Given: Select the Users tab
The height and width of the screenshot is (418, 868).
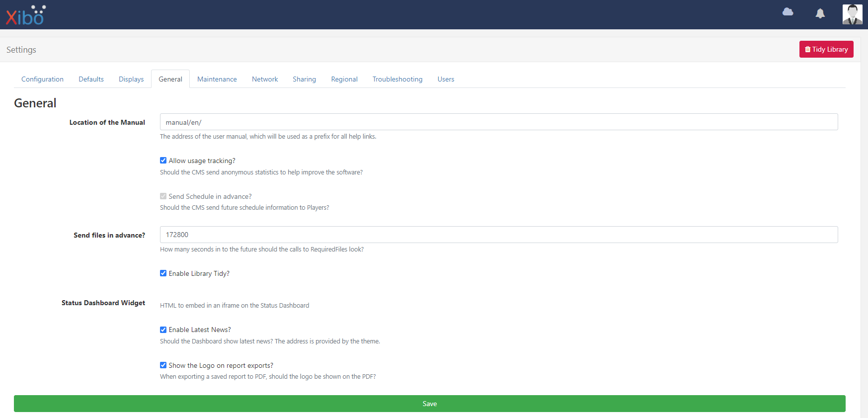Looking at the screenshot, I should tap(446, 79).
